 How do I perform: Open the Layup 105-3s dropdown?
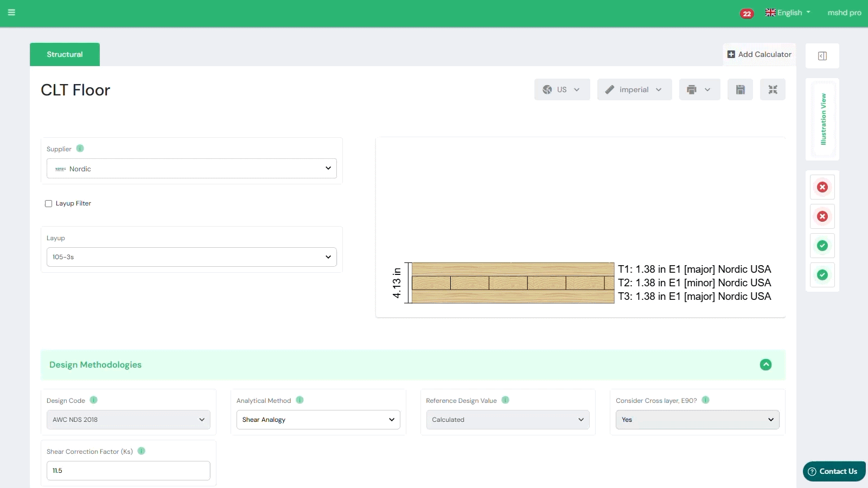tap(192, 257)
